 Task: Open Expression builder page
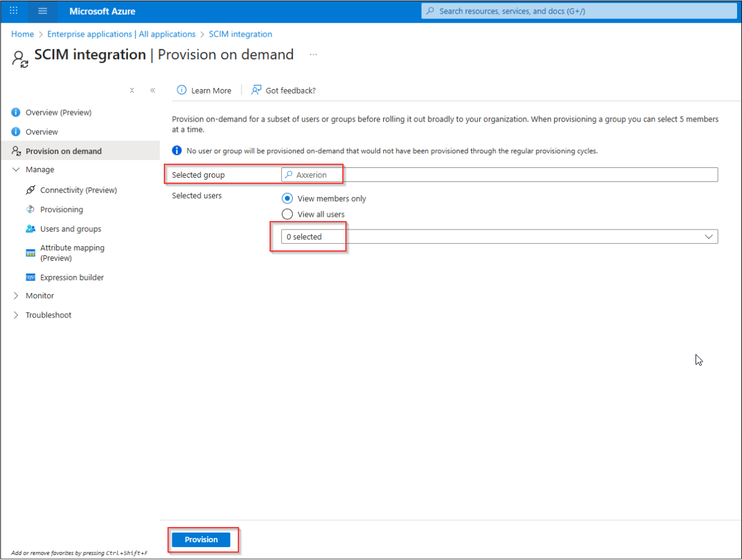point(72,277)
